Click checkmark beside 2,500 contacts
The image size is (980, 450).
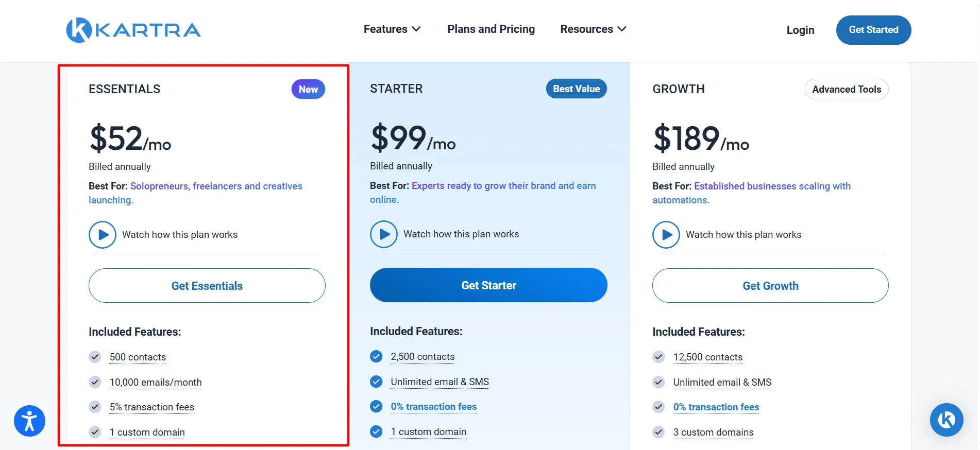(377, 356)
